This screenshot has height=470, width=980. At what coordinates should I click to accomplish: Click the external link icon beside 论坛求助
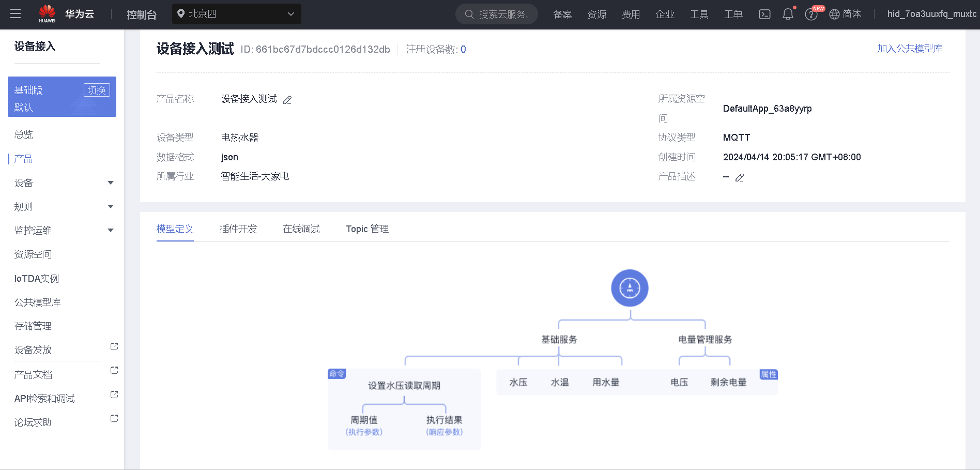tap(114, 418)
